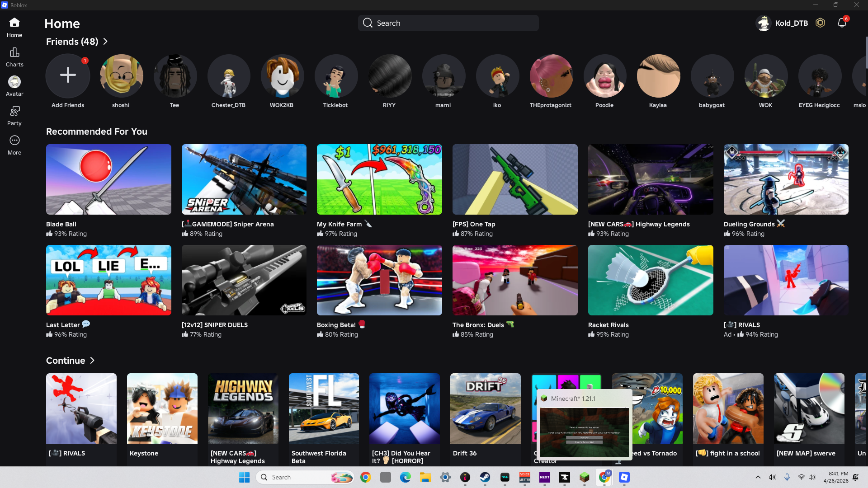The width and height of the screenshot is (868, 488).
Task: Click the Southwest Florida Beta title
Action: pos(319,457)
